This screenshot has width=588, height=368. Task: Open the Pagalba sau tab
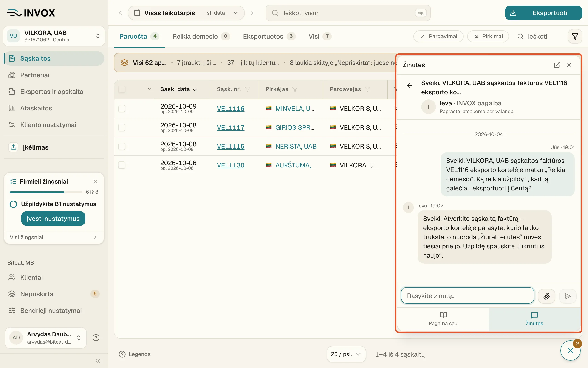[x=443, y=319]
